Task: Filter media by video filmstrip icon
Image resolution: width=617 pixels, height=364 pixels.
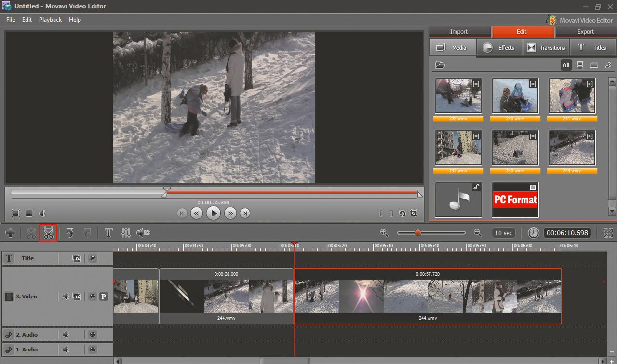Action: pos(580,65)
